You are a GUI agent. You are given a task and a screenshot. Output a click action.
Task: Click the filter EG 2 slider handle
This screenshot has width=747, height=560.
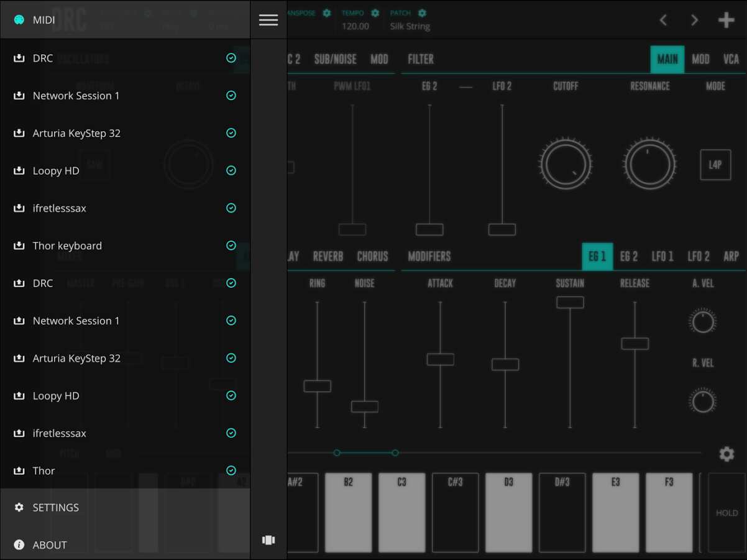click(x=429, y=229)
